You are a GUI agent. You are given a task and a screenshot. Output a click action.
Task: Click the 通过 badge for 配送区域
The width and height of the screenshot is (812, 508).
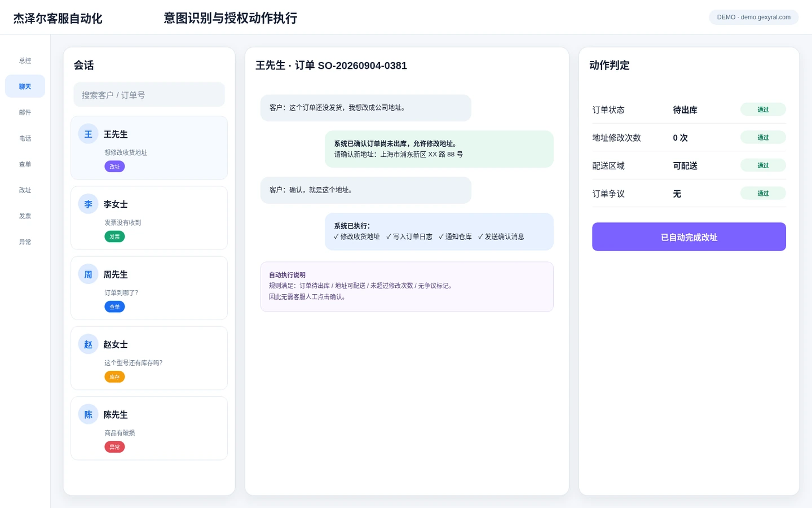(x=763, y=165)
